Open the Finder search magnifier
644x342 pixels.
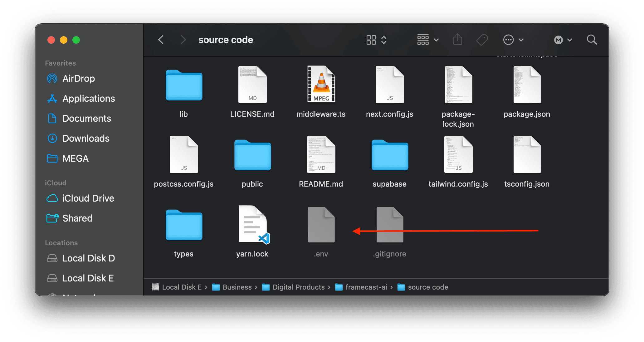[x=592, y=40]
